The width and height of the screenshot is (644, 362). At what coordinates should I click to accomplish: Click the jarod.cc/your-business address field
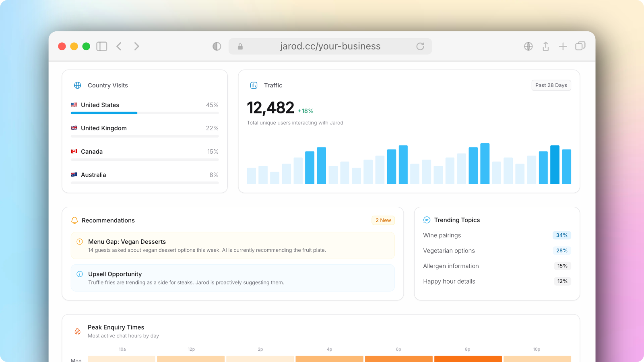pyautogui.click(x=330, y=46)
